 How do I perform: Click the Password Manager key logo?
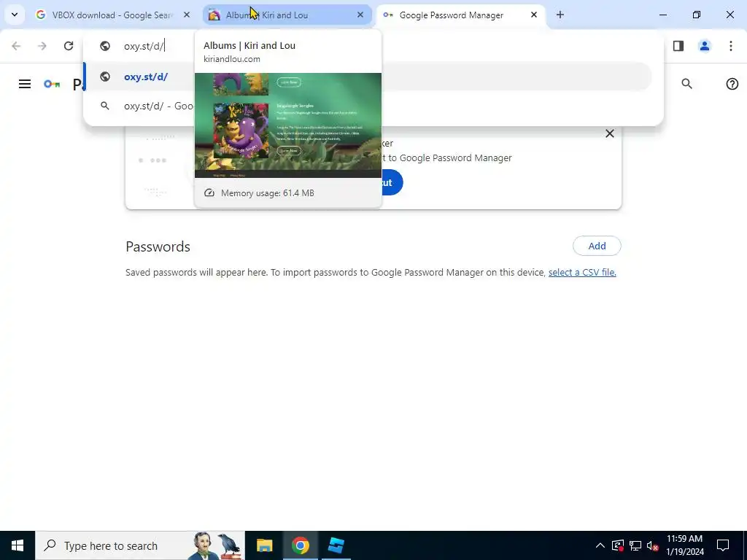(52, 85)
